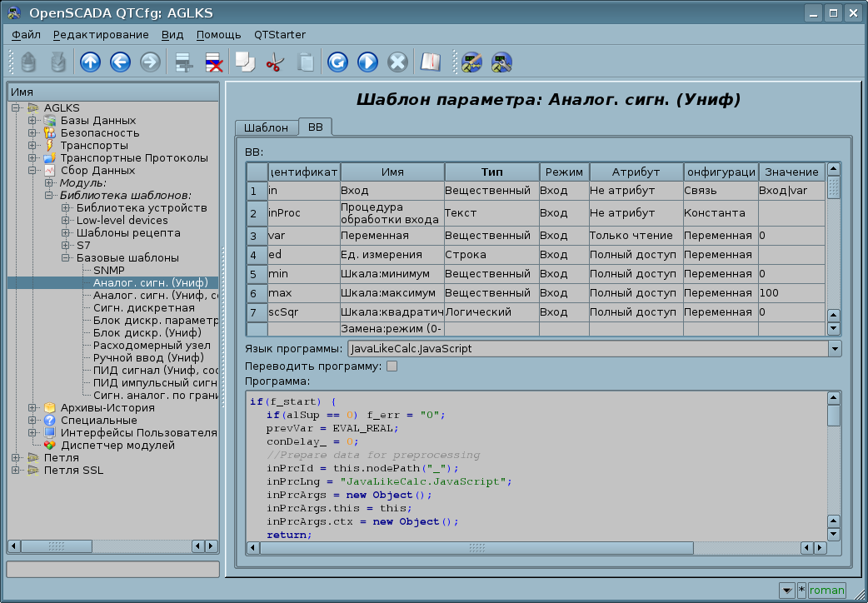
Task: Click the Start periodic update play icon
Action: (367, 62)
